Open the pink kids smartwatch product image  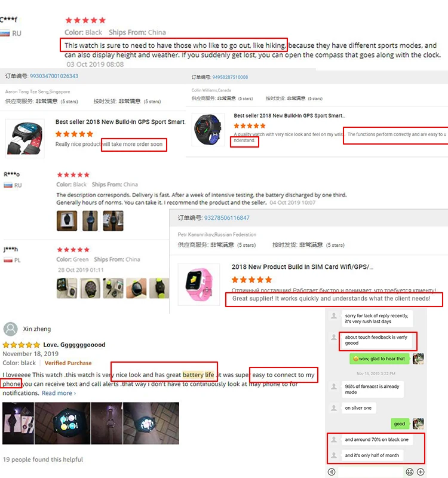pyautogui.click(x=199, y=284)
